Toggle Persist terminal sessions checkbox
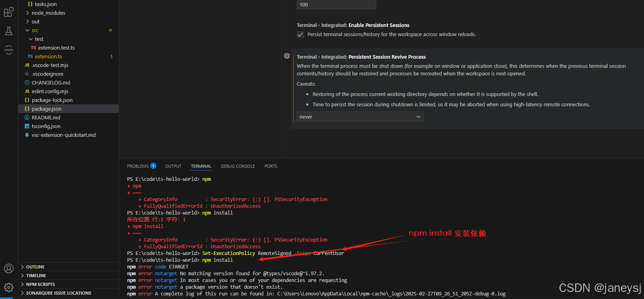The height and width of the screenshot is (299, 644). tap(300, 34)
